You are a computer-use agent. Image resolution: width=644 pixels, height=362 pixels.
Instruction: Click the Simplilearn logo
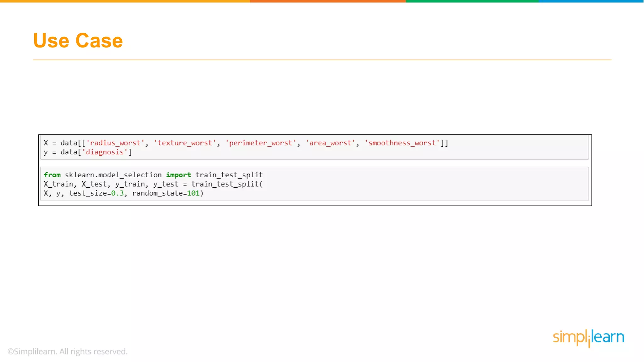[x=588, y=338]
